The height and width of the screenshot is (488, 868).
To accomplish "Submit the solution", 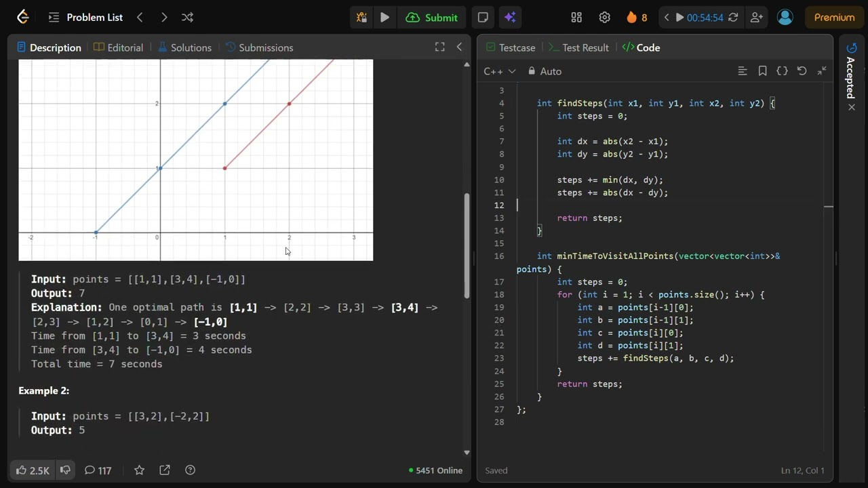I will click(x=432, y=18).
